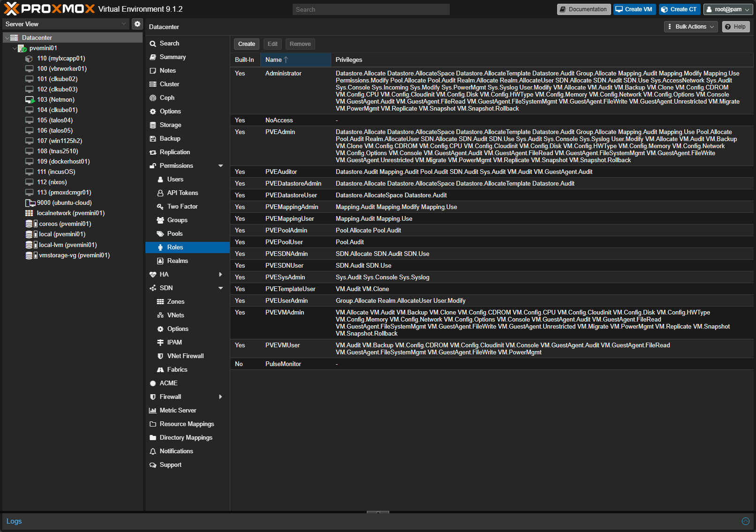Open Two Factor settings
This screenshot has width=756, height=532.
click(182, 206)
